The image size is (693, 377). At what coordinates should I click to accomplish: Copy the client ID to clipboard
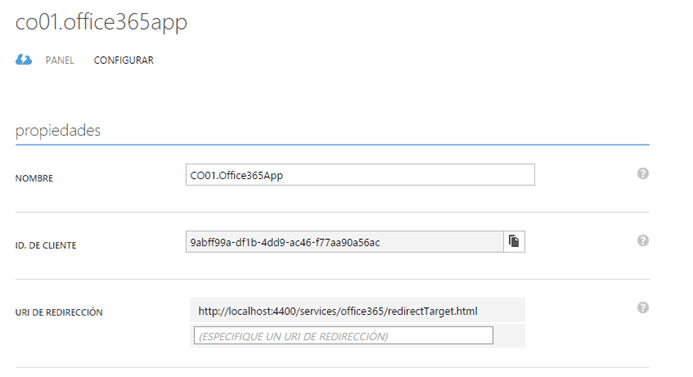(x=514, y=242)
